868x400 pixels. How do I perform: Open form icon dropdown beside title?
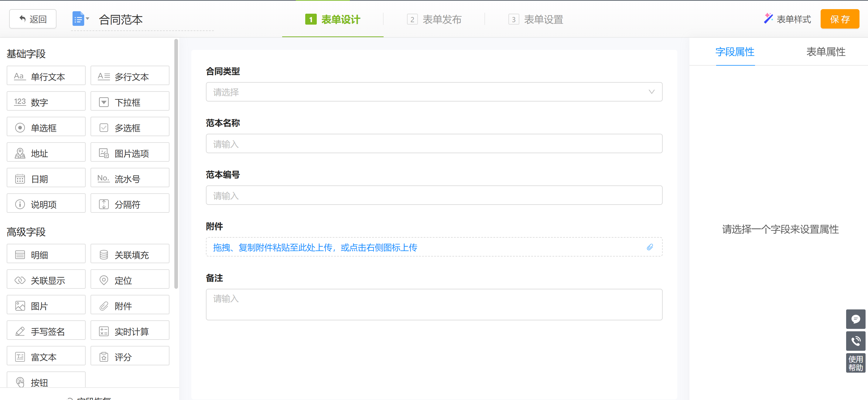click(x=80, y=19)
